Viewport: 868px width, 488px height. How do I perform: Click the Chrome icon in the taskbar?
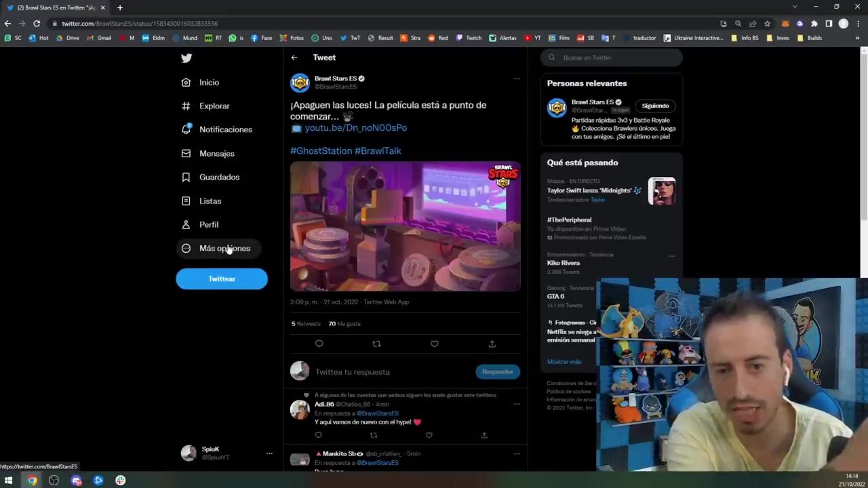click(x=32, y=481)
